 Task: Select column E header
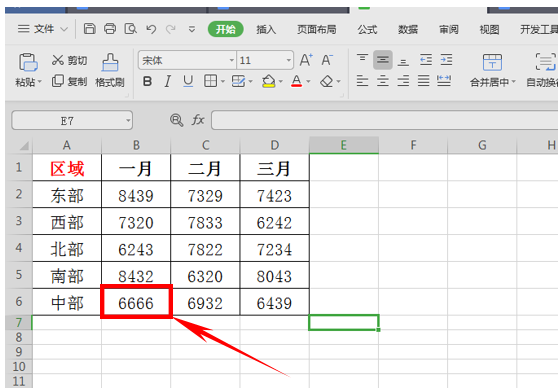coord(344,145)
